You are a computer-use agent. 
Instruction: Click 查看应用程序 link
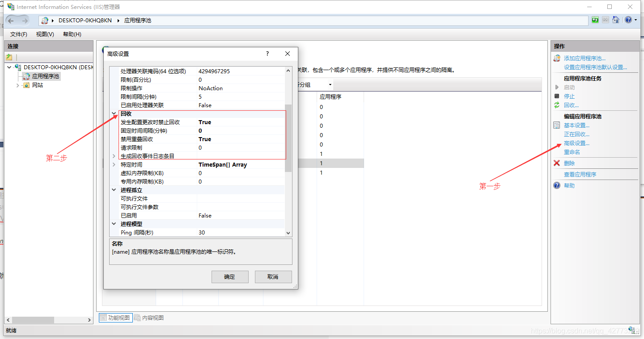click(x=580, y=175)
